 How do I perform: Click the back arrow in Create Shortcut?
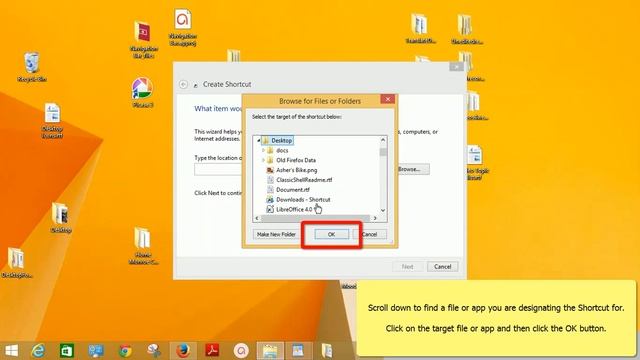183,84
